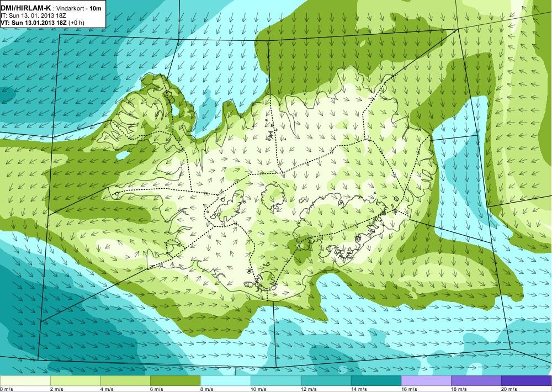Click the pale yellow 0–2 m/s legend swatch
The height and width of the screenshot is (392, 552).
click(25, 381)
